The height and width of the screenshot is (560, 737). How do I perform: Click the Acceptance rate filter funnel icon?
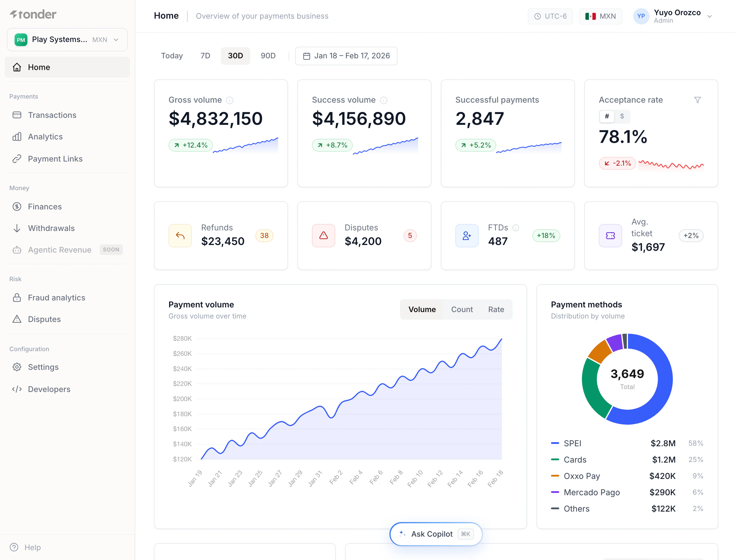[x=698, y=100]
